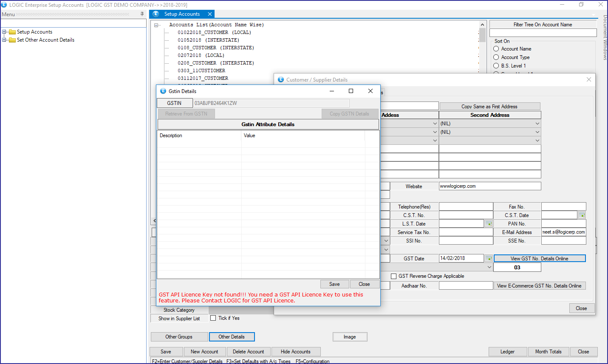Click the Fax No. input field
This screenshot has height=364, width=608.
tap(564, 206)
